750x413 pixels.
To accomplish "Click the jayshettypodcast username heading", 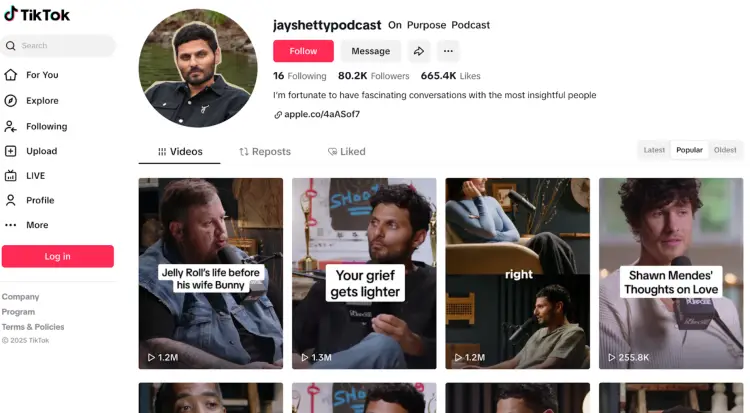I will (x=327, y=25).
